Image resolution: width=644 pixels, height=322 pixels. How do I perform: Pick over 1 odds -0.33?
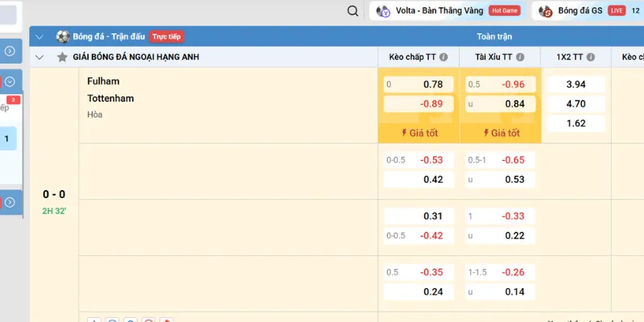[x=500, y=216]
